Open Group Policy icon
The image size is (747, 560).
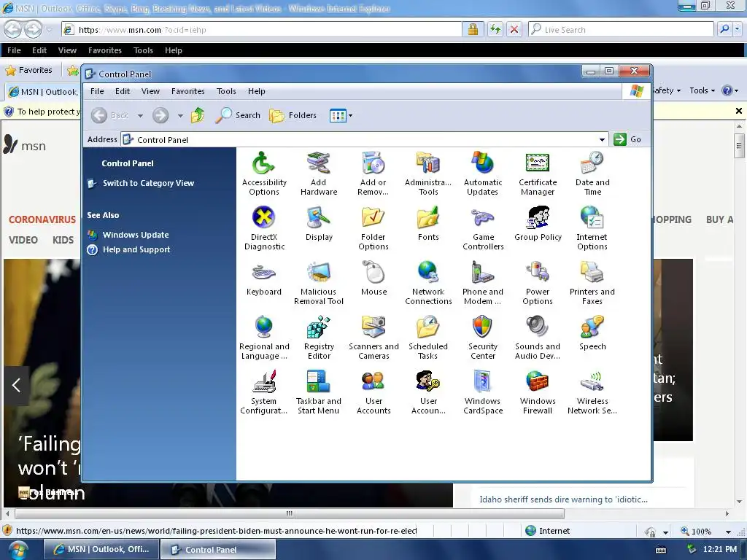tap(538, 224)
